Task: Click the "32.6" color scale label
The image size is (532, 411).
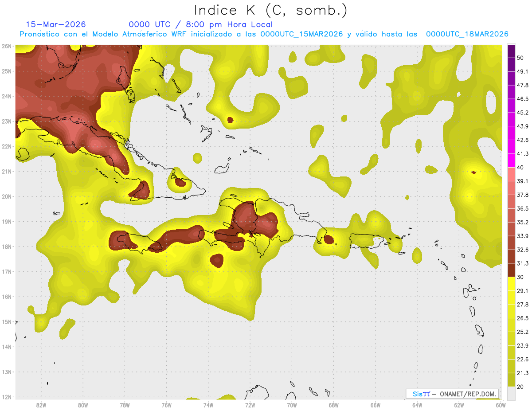Action: pyautogui.click(x=523, y=250)
